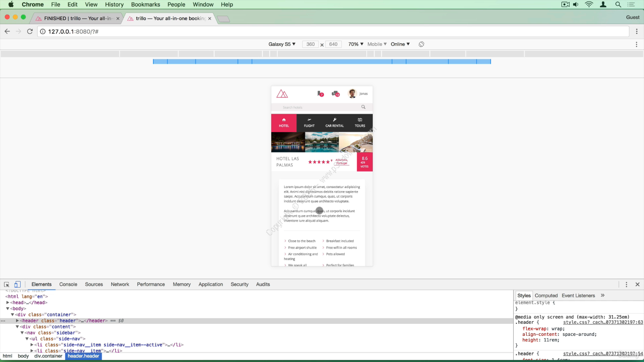Screen dimensions: 644x362
Task: Open the 70% zoom dropdown
Action: pyautogui.click(x=356, y=44)
